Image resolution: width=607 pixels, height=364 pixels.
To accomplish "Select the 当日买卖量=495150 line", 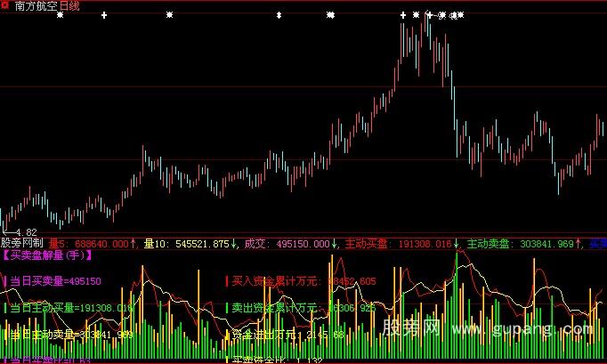I will tap(53, 281).
